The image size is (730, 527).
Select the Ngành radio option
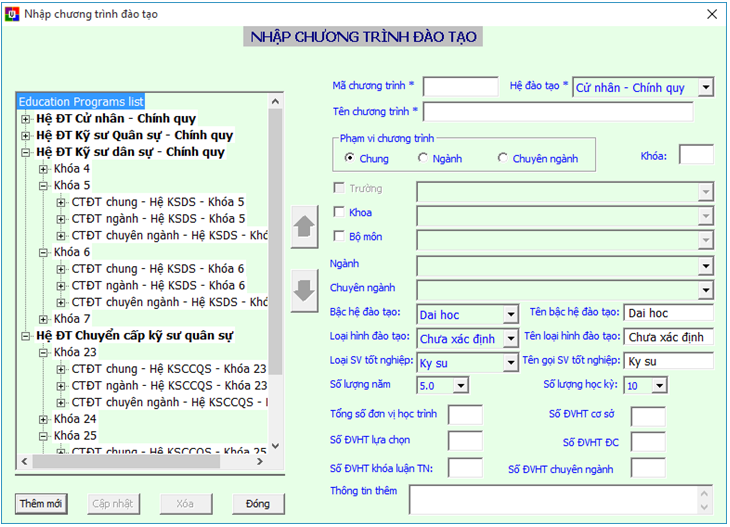[423, 158]
